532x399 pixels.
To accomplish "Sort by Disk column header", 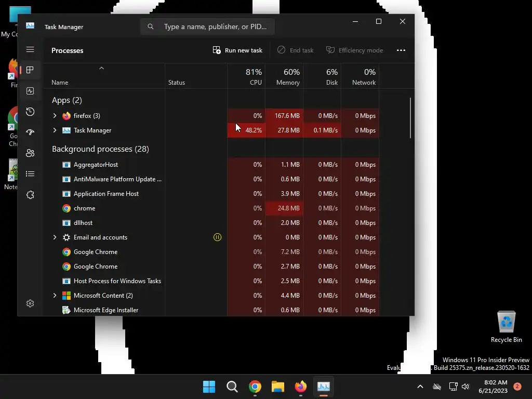I will tap(322, 77).
